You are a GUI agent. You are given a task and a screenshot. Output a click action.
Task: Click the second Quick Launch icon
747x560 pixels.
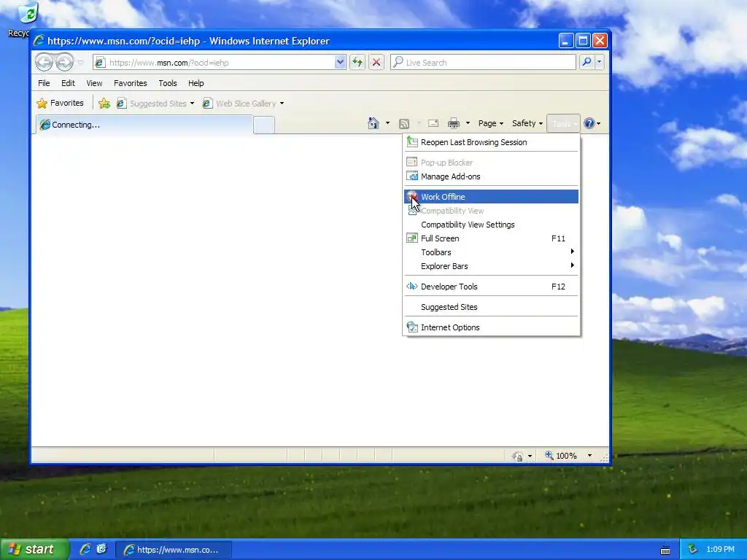pos(102,549)
